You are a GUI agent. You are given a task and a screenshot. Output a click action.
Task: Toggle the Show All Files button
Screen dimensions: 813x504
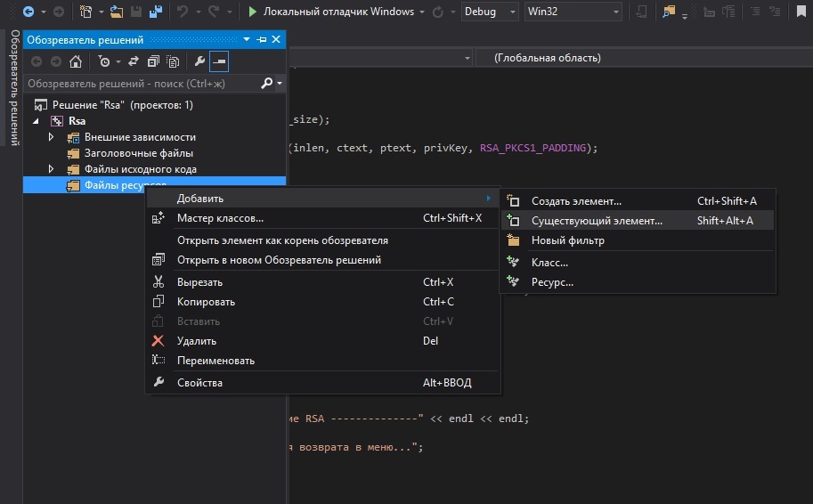pos(173,61)
